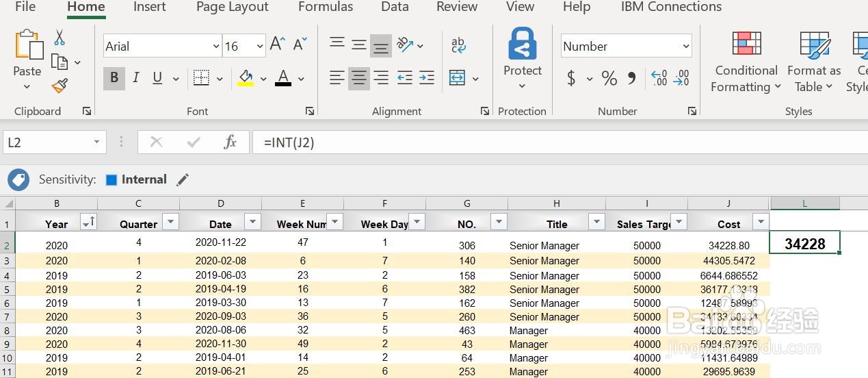Click the Increase Font Size icon

point(277,45)
